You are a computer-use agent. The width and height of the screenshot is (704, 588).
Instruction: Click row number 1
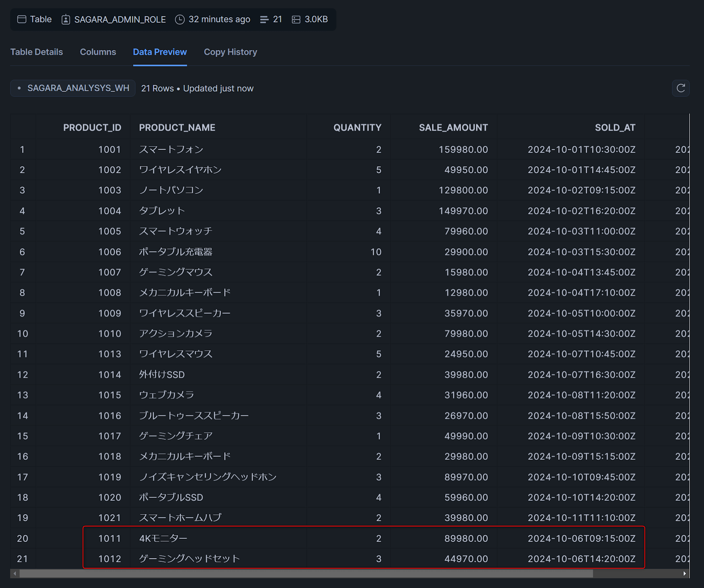[22, 150]
